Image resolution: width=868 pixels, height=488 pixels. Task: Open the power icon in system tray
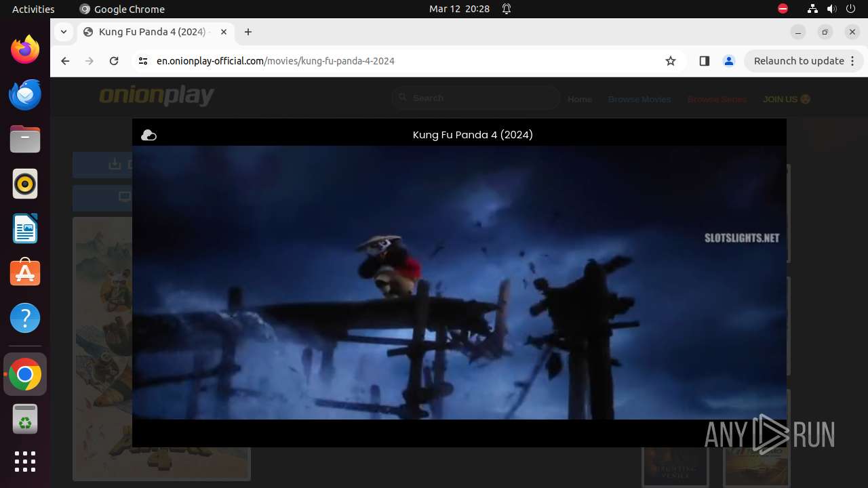click(851, 9)
